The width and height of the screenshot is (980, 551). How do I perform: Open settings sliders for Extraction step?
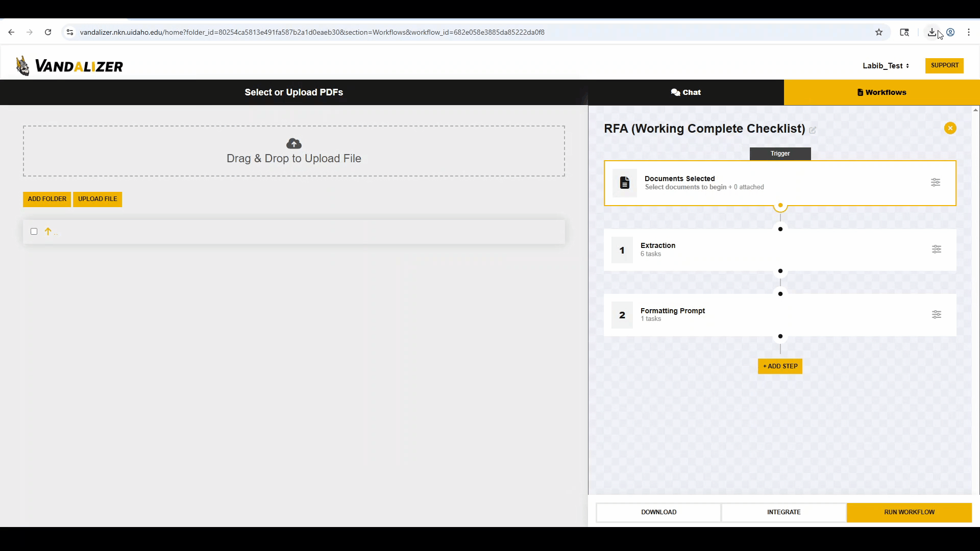(936, 249)
